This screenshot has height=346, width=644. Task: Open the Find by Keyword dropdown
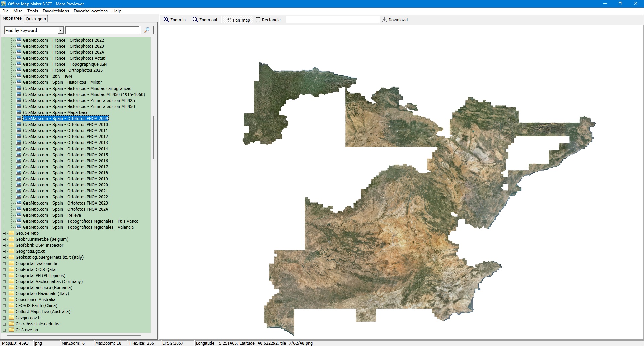[61, 30]
